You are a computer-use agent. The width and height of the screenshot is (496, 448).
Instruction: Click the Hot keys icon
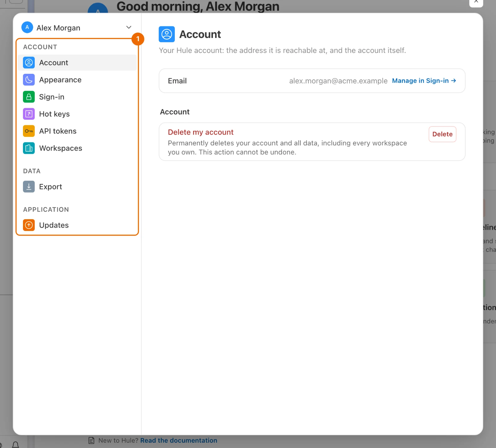[29, 114]
